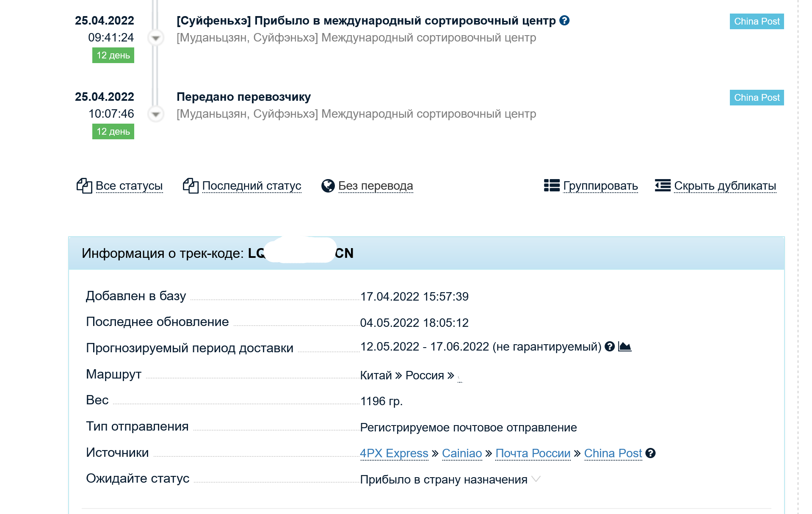812x514 pixels.
Task: Click the copy icon for Все статусы
Action: [84, 185]
